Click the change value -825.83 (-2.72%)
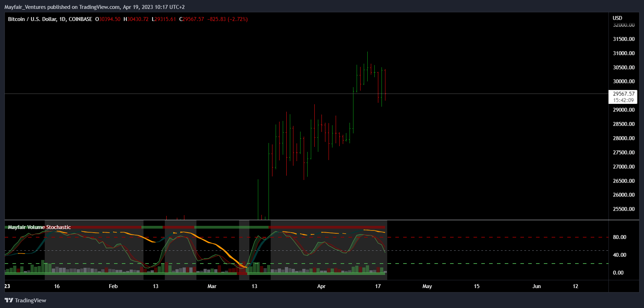Viewport: 644px width, 308px height. [227, 19]
